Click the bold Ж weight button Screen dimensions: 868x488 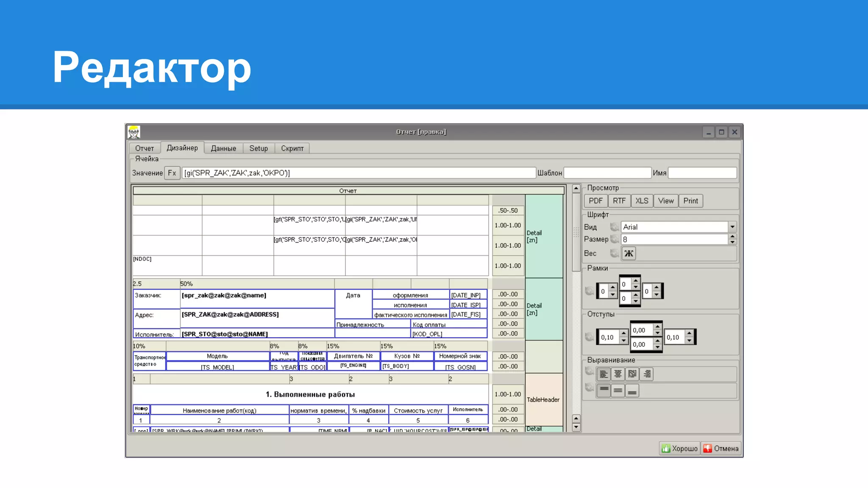[629, 253]
